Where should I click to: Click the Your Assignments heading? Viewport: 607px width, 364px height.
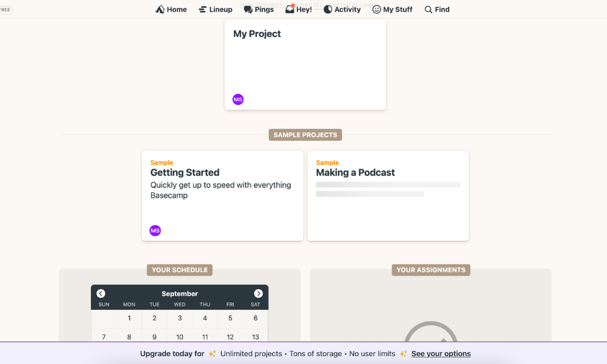pos(431,270)
